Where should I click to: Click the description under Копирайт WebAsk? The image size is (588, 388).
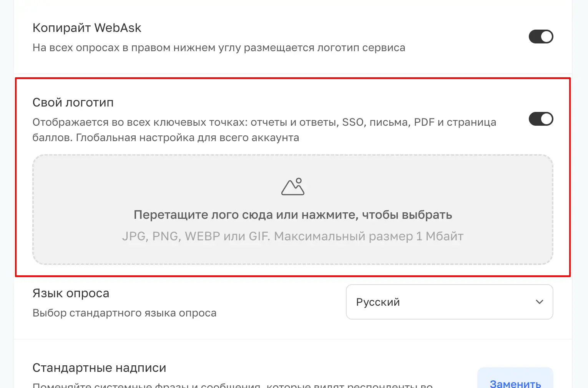click(219, 48)
